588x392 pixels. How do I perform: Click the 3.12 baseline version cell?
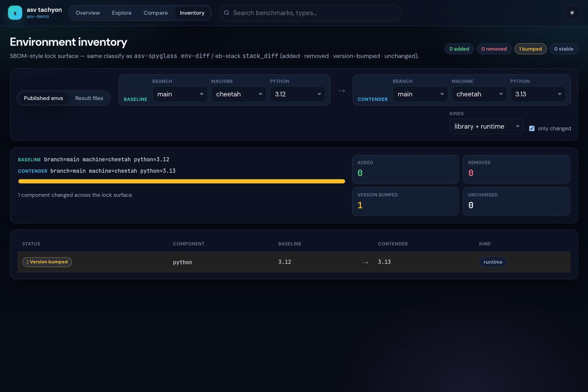point(284,262)
